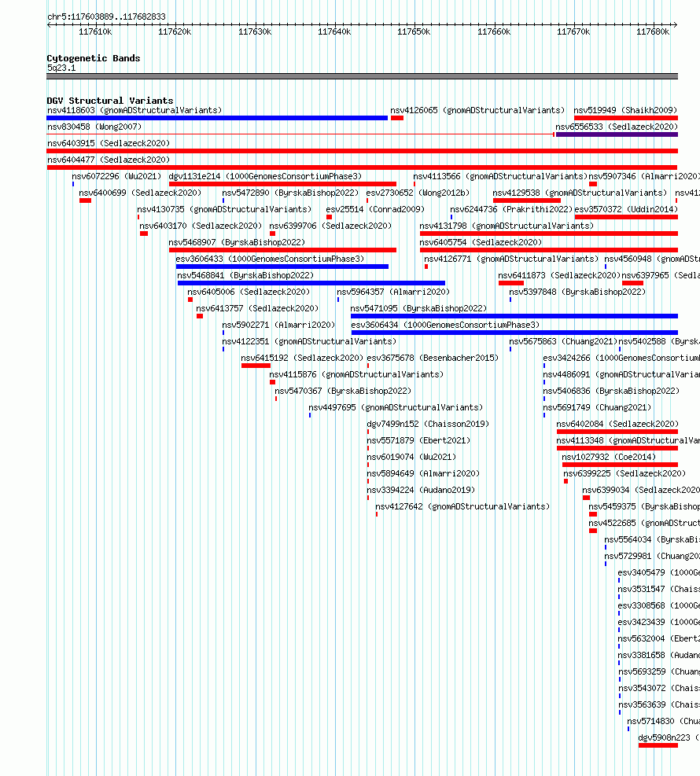700x776 pixels.
Task: Open nsv6413757 (Sedlazeck2020) entry
Action: [x=257, y=308]
